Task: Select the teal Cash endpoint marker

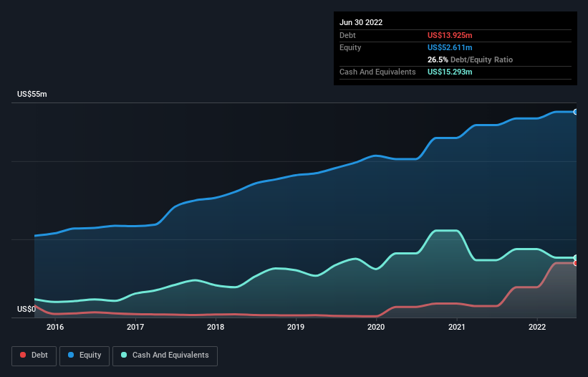Action: point(576,258)
